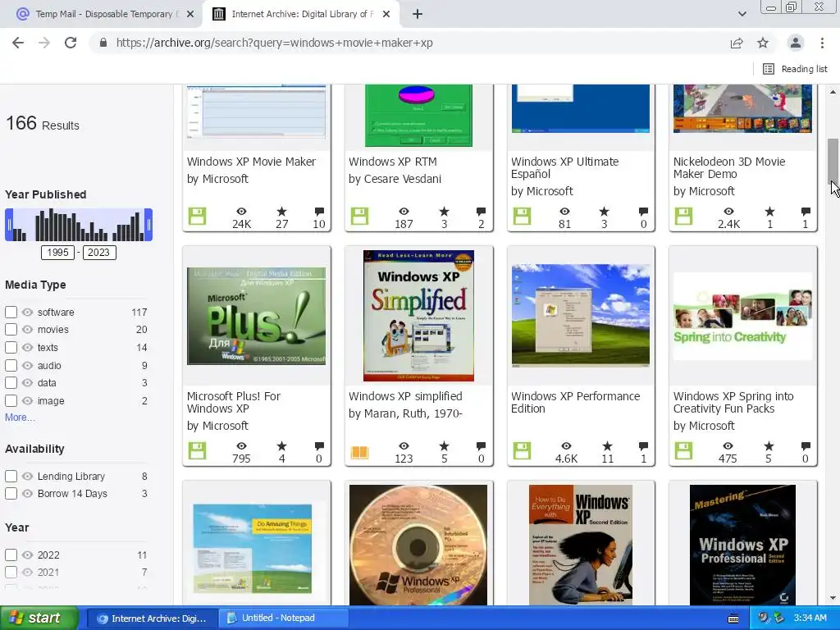Open the tab search dropdown arrow
The image size is (840, 630).
(742, 14)
